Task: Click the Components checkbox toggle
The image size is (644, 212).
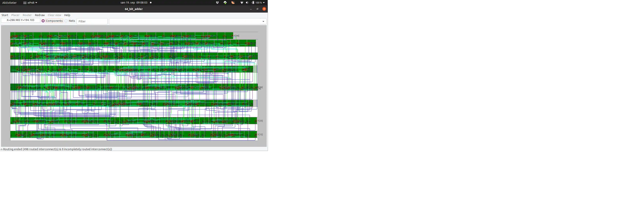Action: pyautogui.click(x=43, y=21)
